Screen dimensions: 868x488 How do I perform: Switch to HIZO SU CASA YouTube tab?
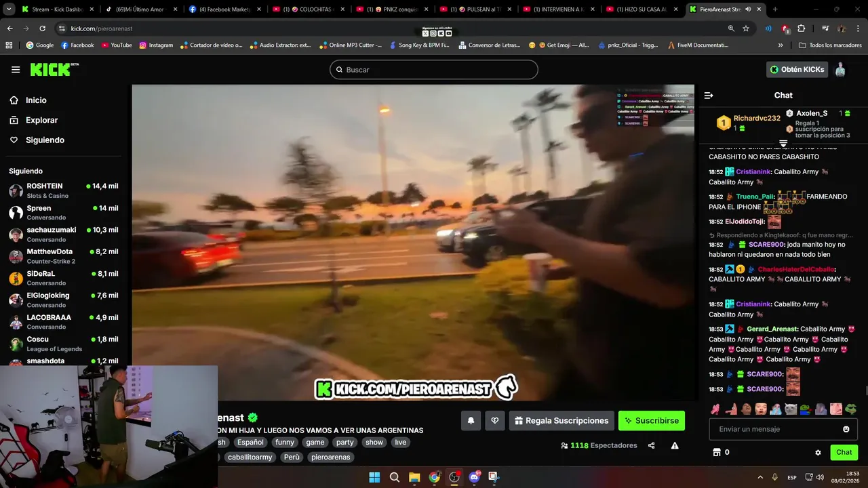pos(641,9)
